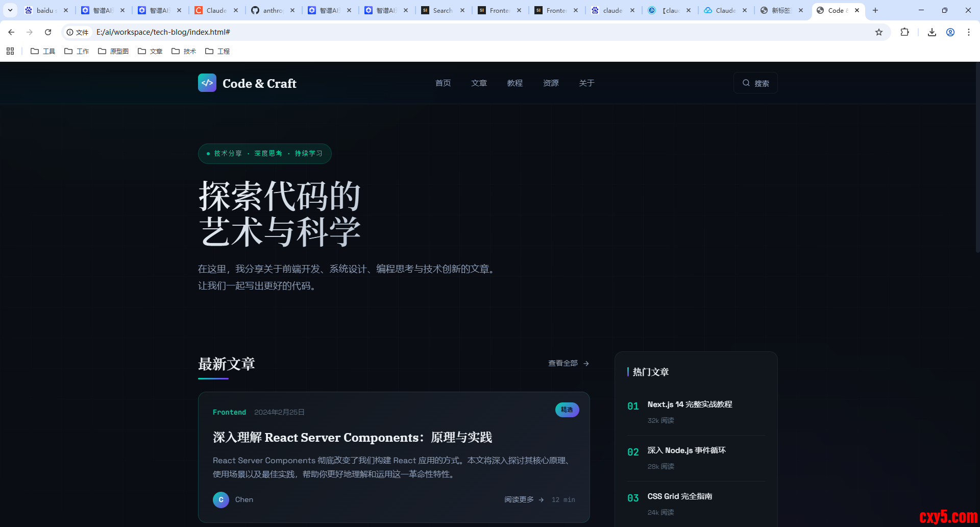Open the Chrome three-dot menu
This screenshot has width=980, height=527.
point(969,32)
